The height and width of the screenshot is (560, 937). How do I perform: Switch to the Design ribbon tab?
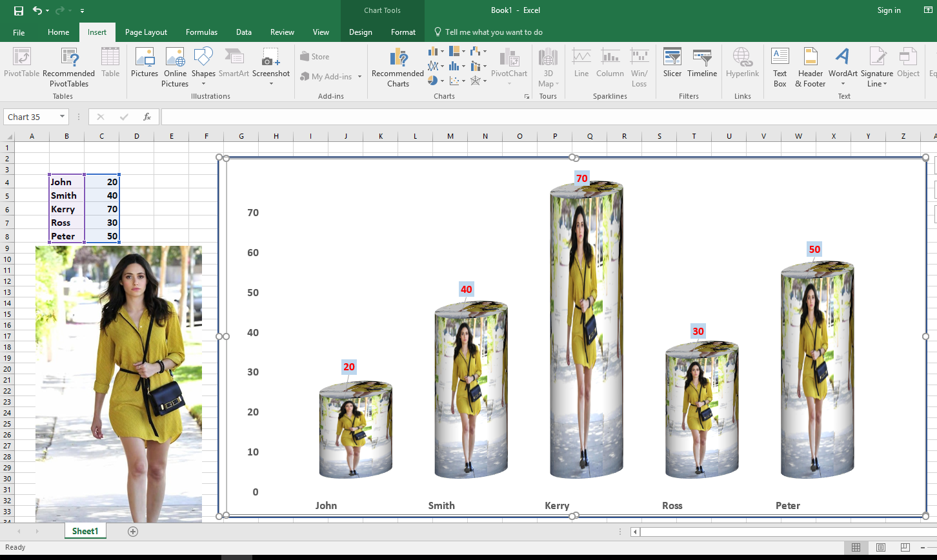360,32
